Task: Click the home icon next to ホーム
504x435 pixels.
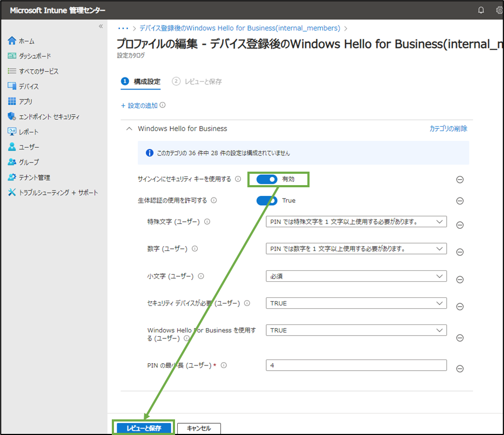Action: click(12, 41)
